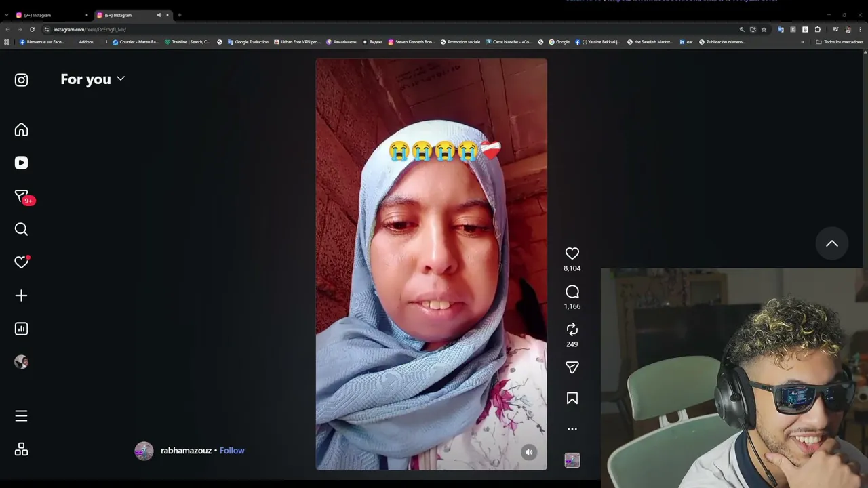Reload the Instagram page
Viewport: 868px width, 488px height.
pos(32,29)
